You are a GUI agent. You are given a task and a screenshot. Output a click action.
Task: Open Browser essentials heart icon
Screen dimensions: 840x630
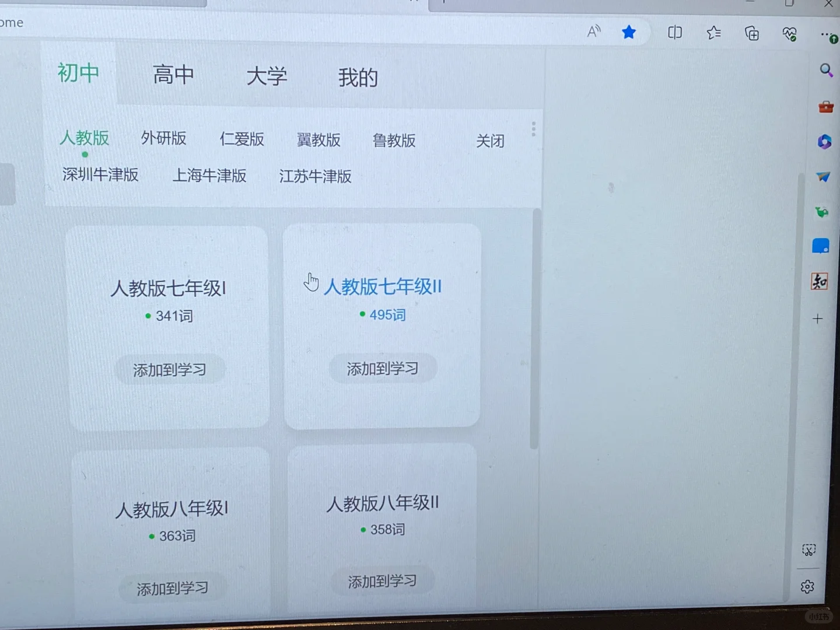coord(789,34)
